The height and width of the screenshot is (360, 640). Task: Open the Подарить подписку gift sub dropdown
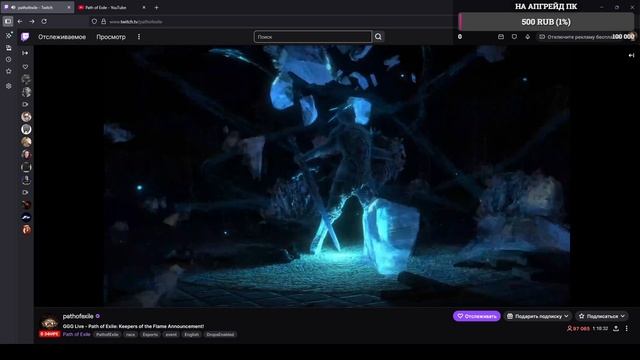tap(538, 316)
